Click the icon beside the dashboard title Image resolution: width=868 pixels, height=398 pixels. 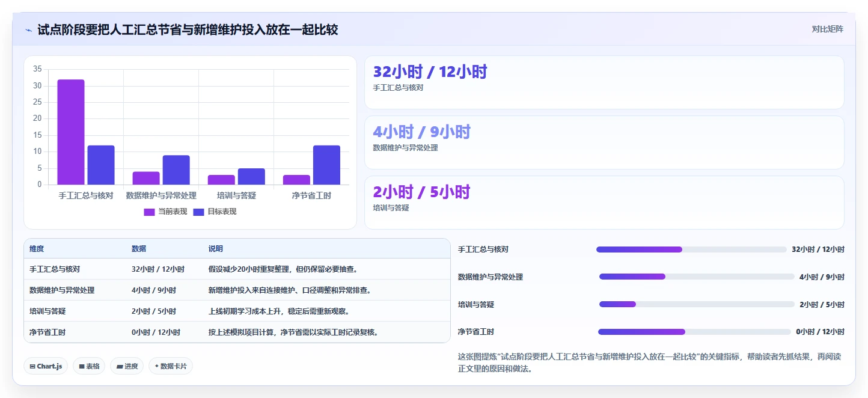(x=29, y=29)
